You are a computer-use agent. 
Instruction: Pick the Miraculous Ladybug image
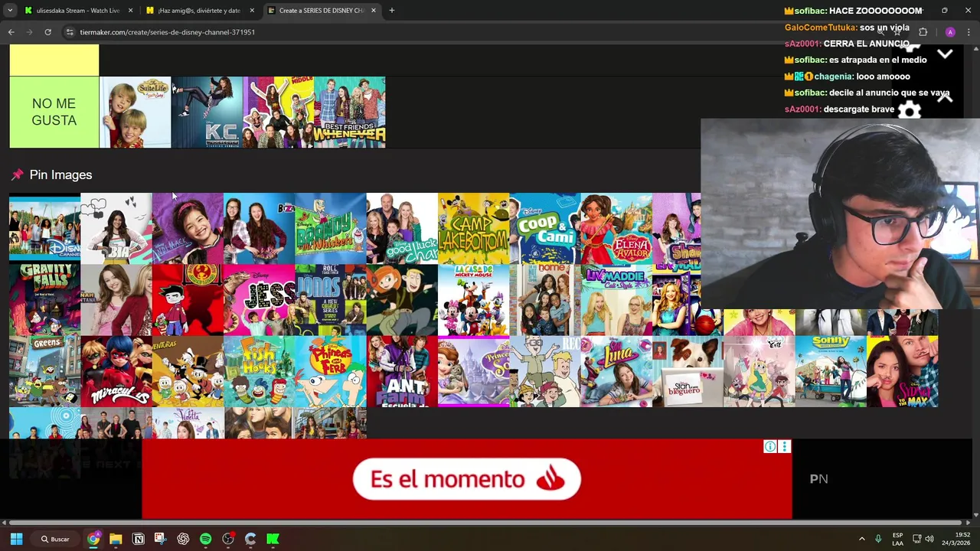pyautogui.click(x=116, y=371)
